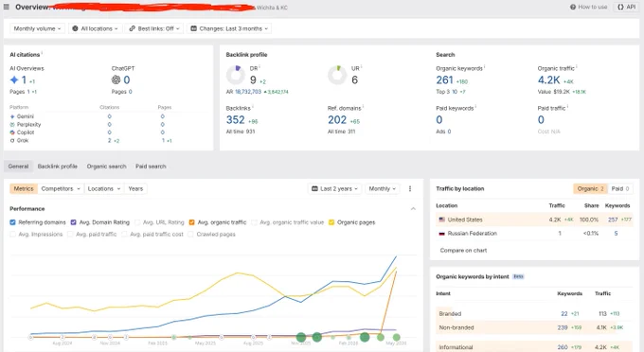Screen dimensions: 644x352
Task: Enable Avg. organic traffic value checkbox
Action: (254, 222)
